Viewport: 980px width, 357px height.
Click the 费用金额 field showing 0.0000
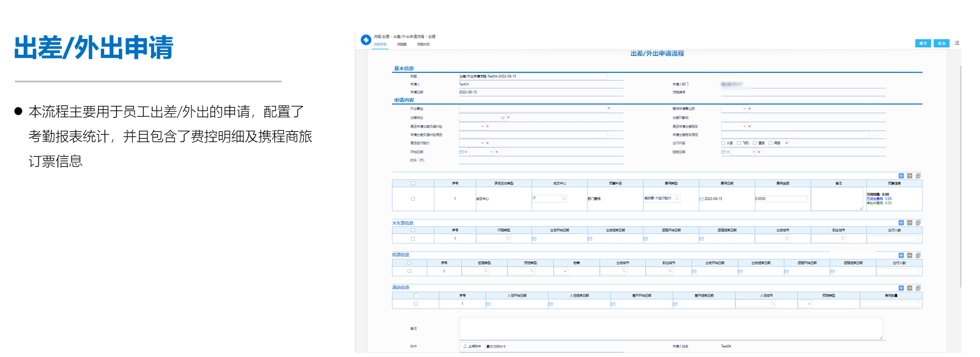point(781,199)
